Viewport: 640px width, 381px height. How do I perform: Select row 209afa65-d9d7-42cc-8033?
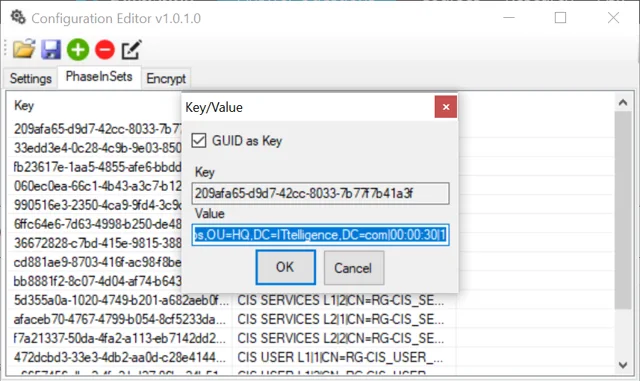pos(97,129)
